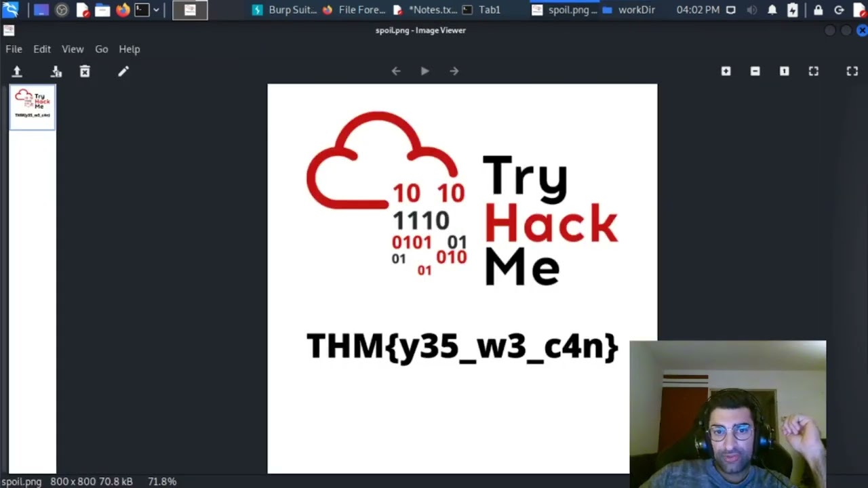This screenshot has width=868, height=488.
Task: Open the Help menu
Action: click(129, 49)
